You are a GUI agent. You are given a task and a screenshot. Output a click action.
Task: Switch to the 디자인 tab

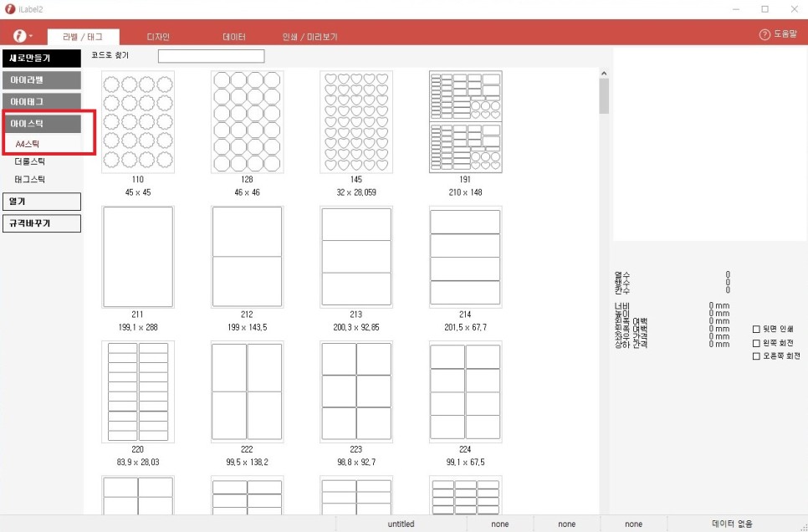[x=158, y=37]
